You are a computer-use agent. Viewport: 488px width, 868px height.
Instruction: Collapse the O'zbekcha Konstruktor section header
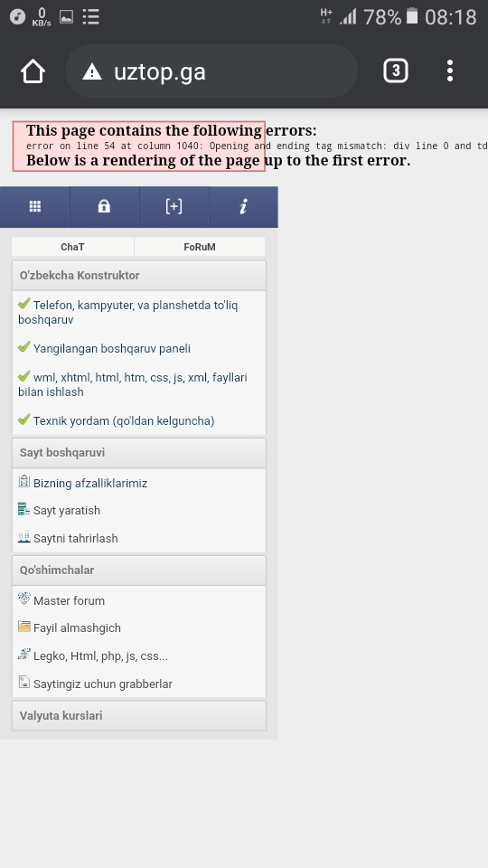(139, 275)
